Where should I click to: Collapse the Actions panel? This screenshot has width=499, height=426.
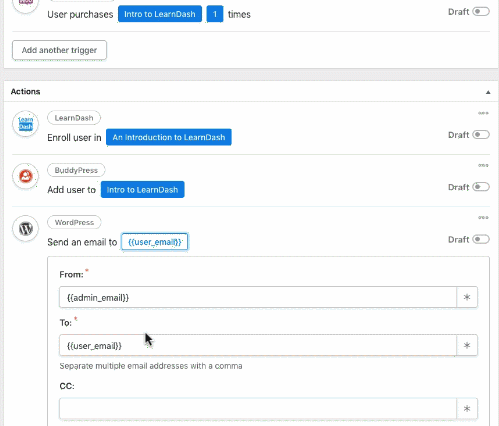click(488, 92)
